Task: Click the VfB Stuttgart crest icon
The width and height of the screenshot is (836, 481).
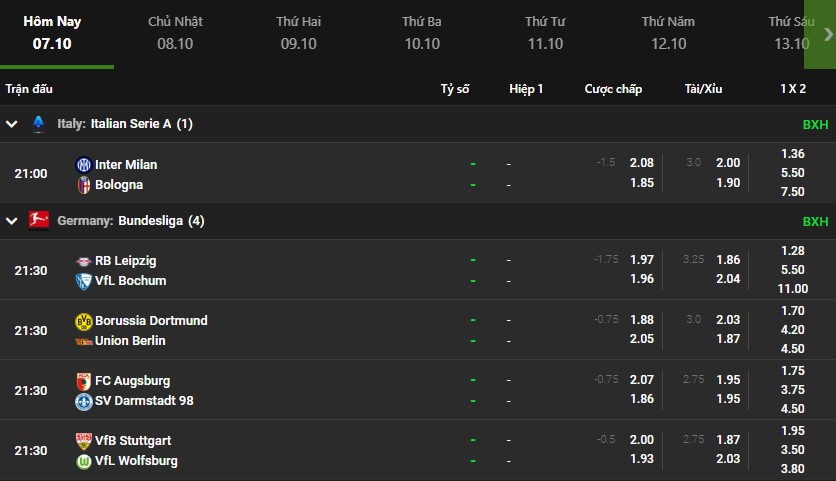Action: 83,441
